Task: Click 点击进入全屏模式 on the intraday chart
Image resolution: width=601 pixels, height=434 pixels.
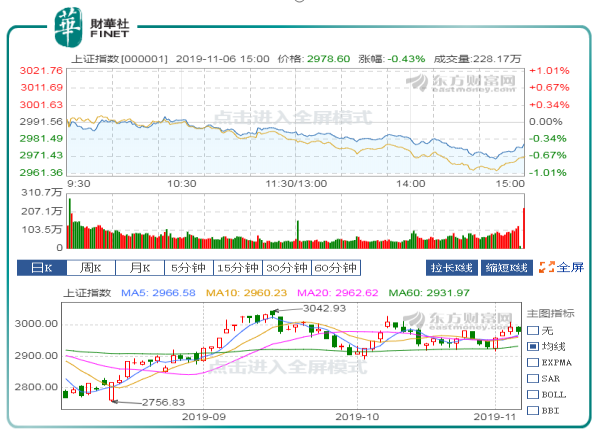Action: click(291, 117)
